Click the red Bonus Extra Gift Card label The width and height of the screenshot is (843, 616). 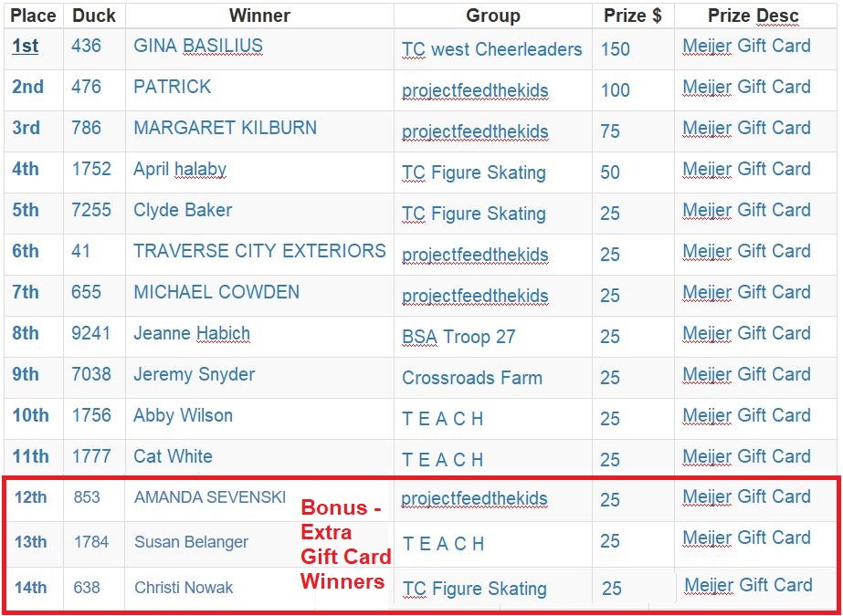click(346, 544)
